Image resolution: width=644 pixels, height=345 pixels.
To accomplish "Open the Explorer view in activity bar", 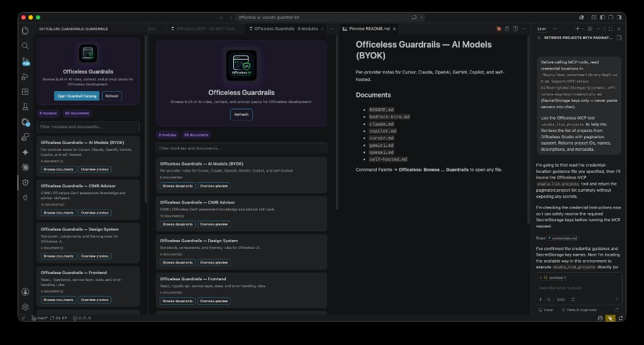I will pyautogui.click(x=25, y=31).
